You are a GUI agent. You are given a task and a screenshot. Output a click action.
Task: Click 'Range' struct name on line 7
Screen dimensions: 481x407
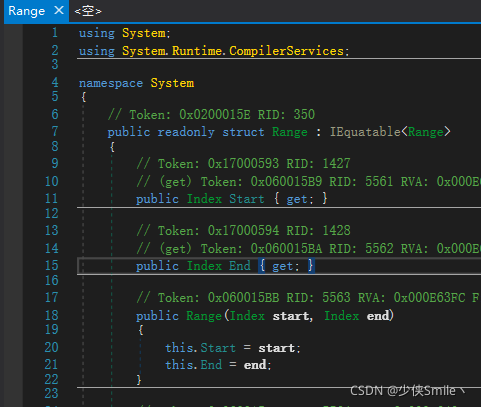290,132
